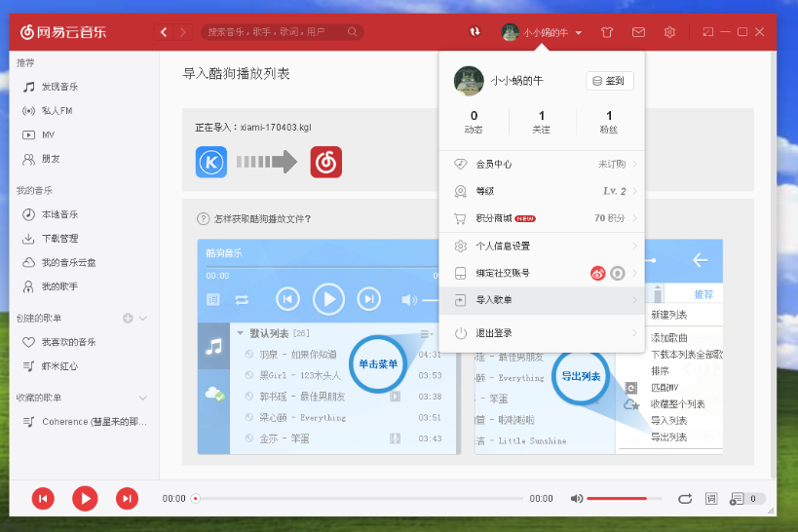This screenshot has width=798, height=532.
Task: Click the question mark help icon
Action: coord(203,219)
